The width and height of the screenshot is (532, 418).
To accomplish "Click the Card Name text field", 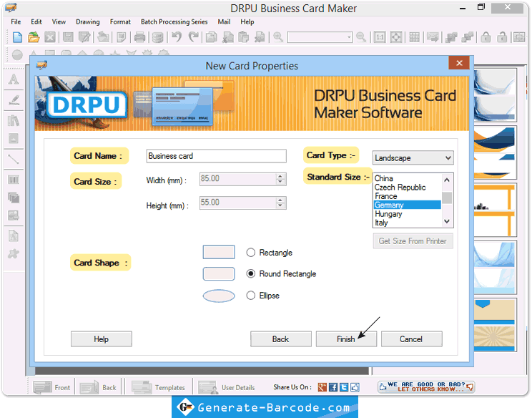I will [x=216, y=156].
